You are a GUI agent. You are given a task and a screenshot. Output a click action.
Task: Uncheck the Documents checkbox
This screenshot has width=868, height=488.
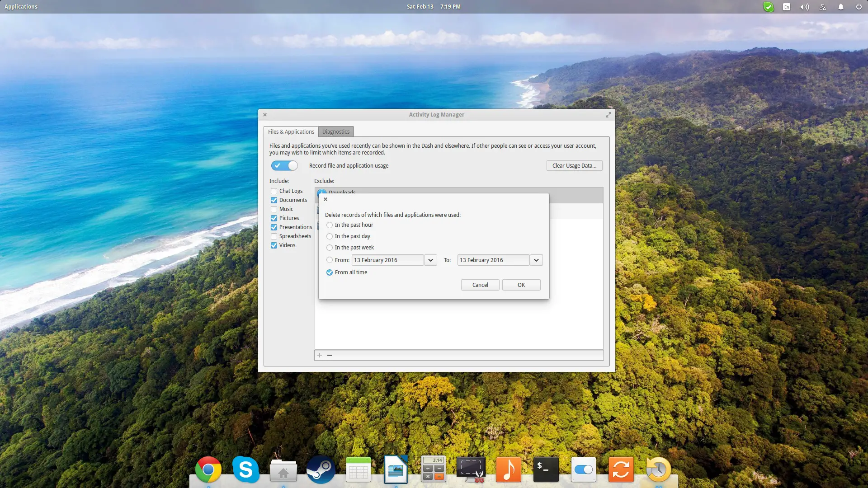(274, 200)
